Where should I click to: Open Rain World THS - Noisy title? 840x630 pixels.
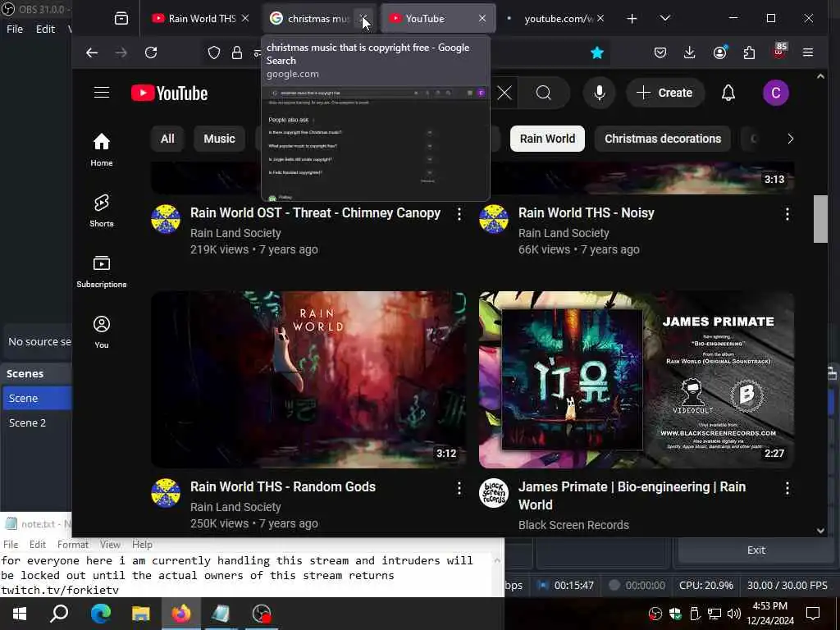pyautogui.click(x=586, y=212)
